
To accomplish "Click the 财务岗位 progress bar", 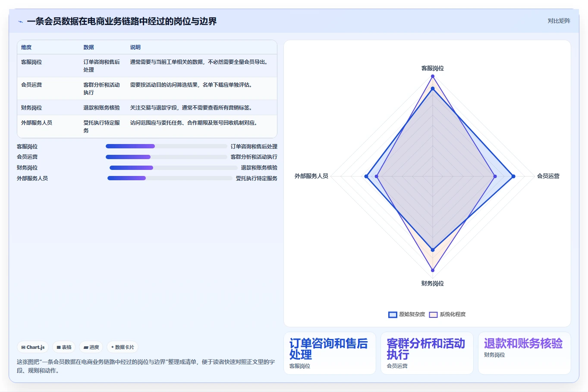I will 173,168.
